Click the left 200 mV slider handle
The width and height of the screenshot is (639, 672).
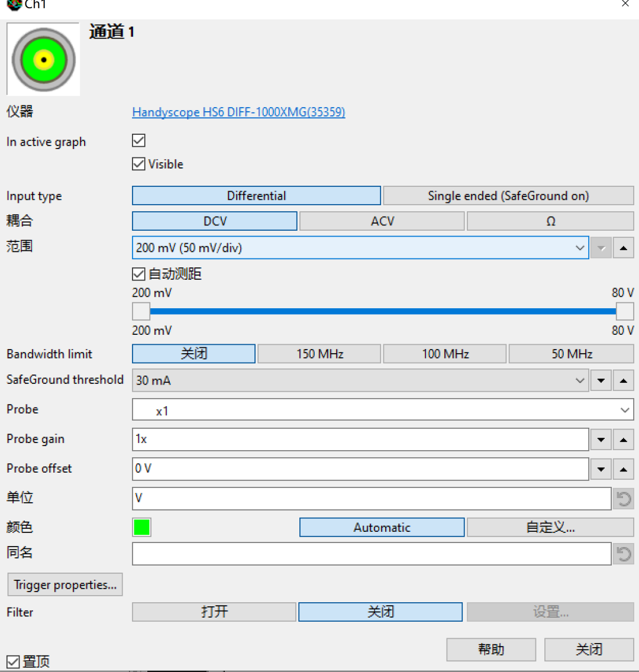coord(141,312)
